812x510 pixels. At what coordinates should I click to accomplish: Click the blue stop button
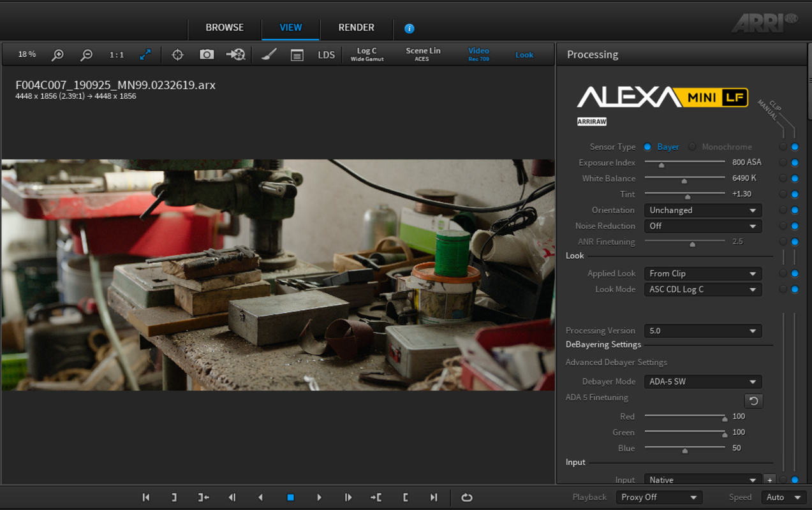coord(290,497)
